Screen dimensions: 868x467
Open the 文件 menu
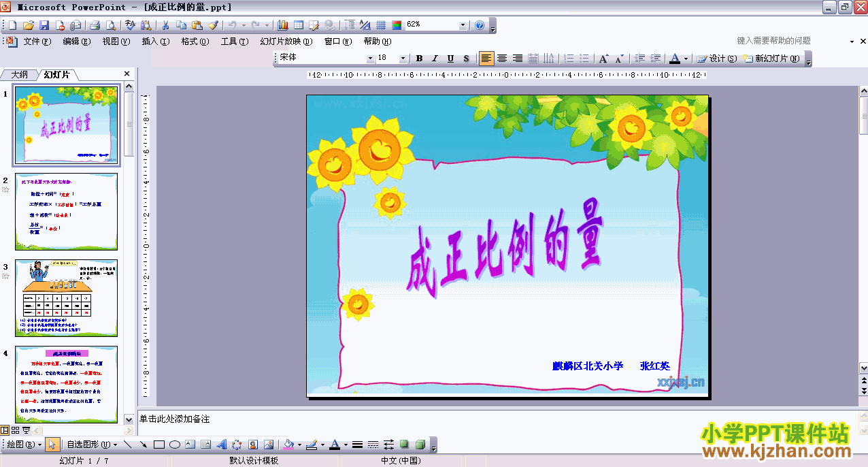[x=37, y=42]
